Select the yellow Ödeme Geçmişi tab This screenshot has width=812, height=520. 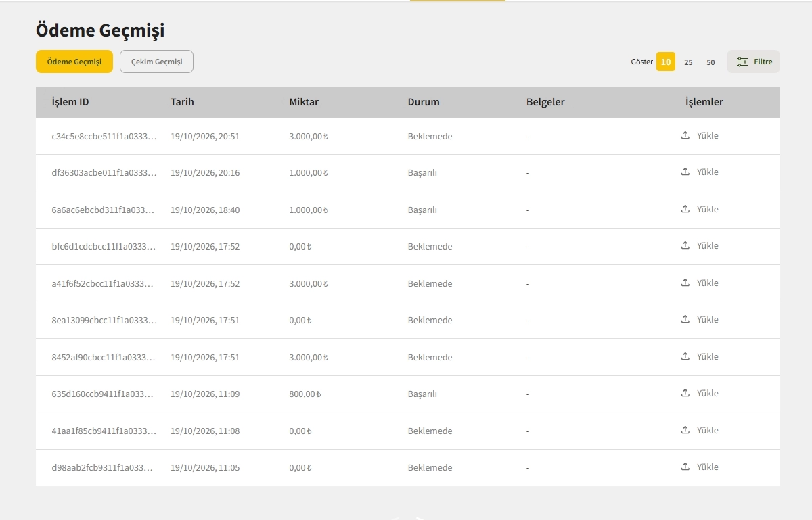tap(74, 62)
